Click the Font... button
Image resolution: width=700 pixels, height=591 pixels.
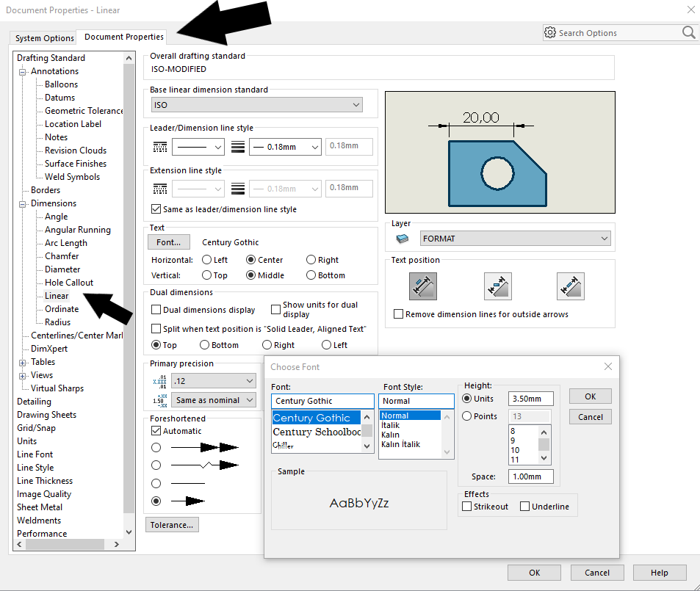pyautogui.click(x=169, y=242)
